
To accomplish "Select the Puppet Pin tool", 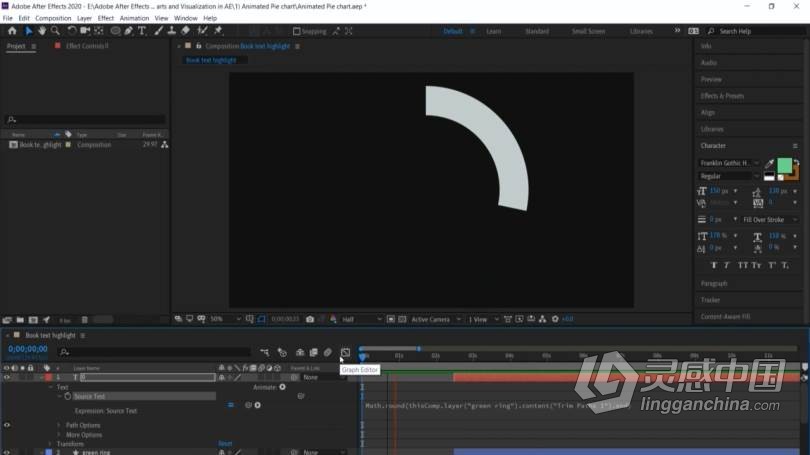I will click(x=218, y=31).
